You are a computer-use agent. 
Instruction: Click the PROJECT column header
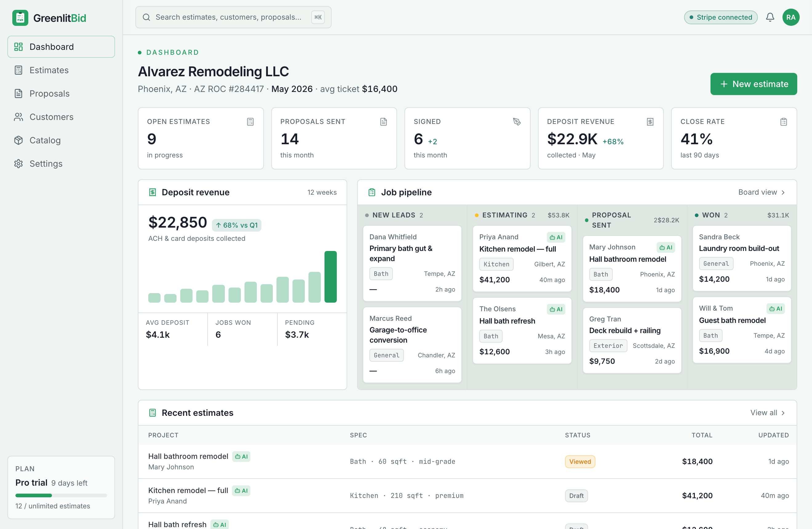click(163, 435)
